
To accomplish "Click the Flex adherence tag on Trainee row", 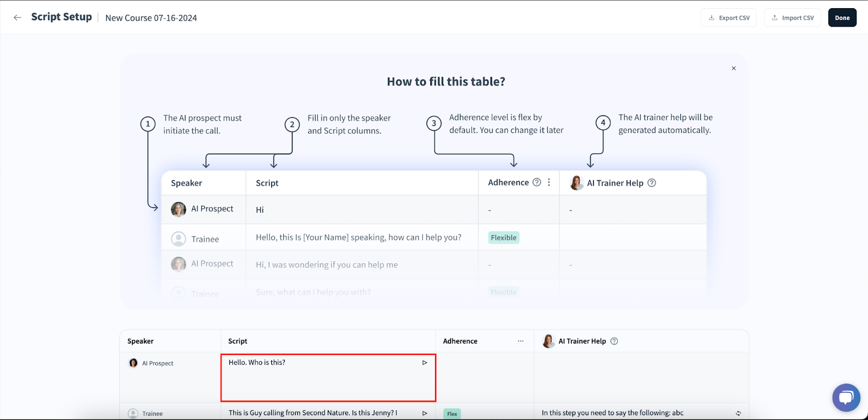I will click(452, 413).
